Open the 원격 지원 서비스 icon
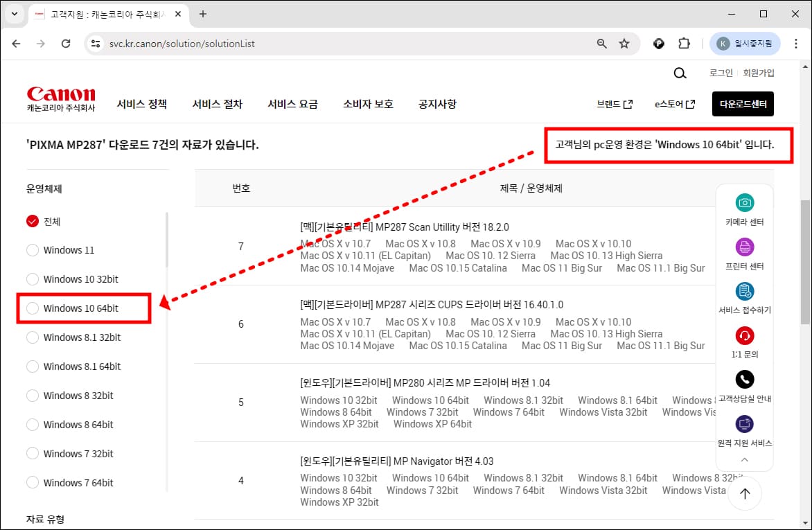This screenshot has width=812, height=530. click(745, 424)
